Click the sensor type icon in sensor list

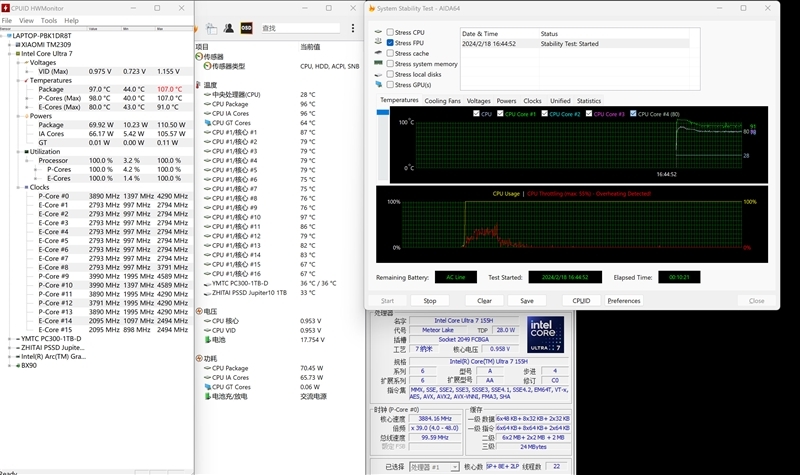207,66
